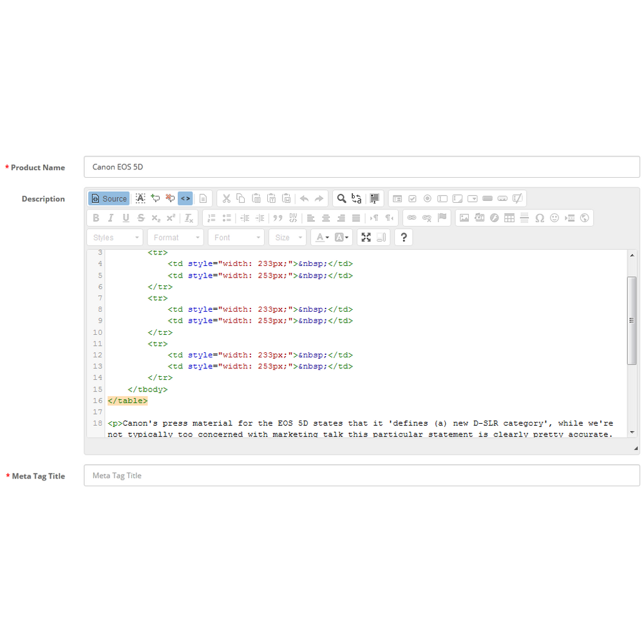The width and height of the screenshot is (644, 644).
Task: Click the editor resize handle corner
Action: point(636,448)
